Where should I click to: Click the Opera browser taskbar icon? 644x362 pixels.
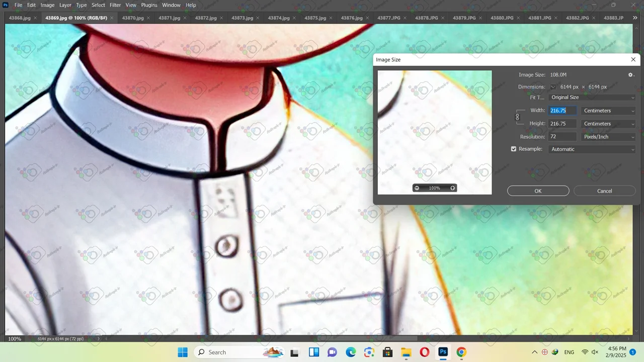(x=425, y=352)
